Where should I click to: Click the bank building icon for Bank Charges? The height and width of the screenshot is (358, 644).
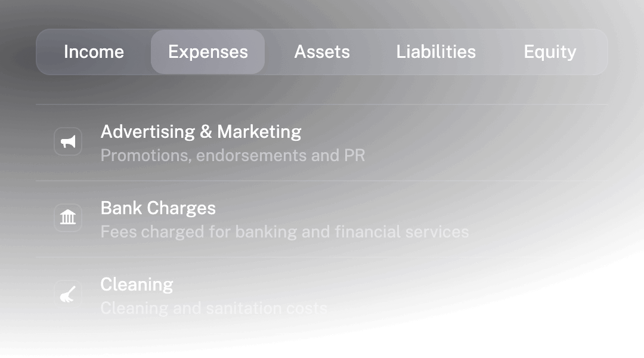pyautogui.click(x=68, y=217)
